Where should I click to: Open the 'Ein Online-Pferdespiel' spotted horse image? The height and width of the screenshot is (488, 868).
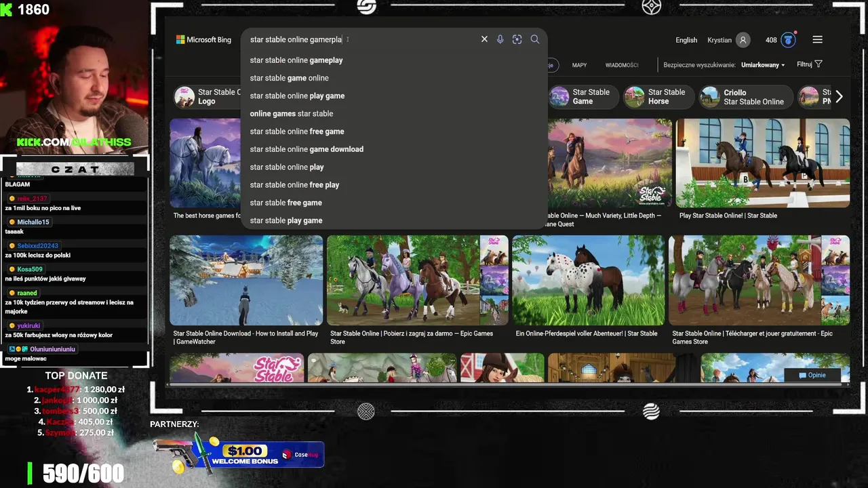pyautogui.click(x=588, y=281)
